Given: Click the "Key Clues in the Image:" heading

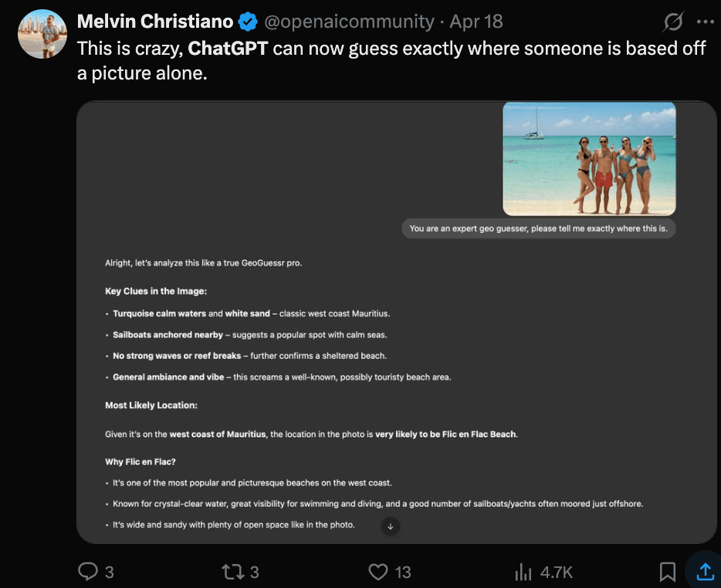Looking at the screenshot, I should coord(156,292).
